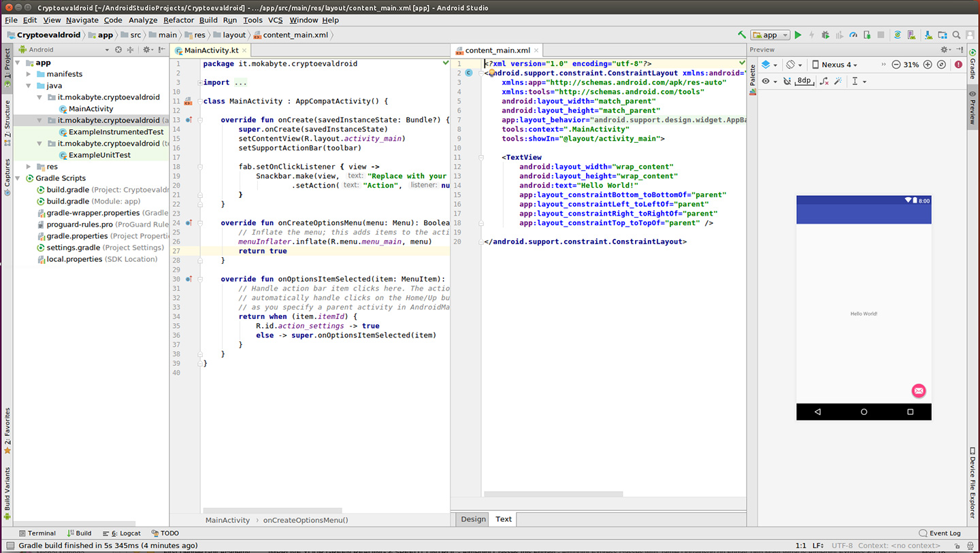Click the Search Everywhere magnifier icon
Viewport: 980px width, 553px height.
(x=956, y=35)
